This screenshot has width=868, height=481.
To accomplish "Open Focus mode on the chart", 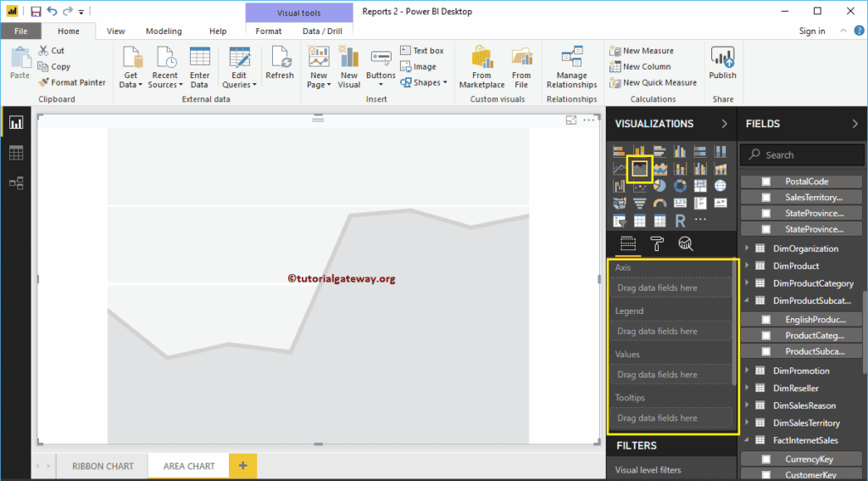I will coord(570,120).
